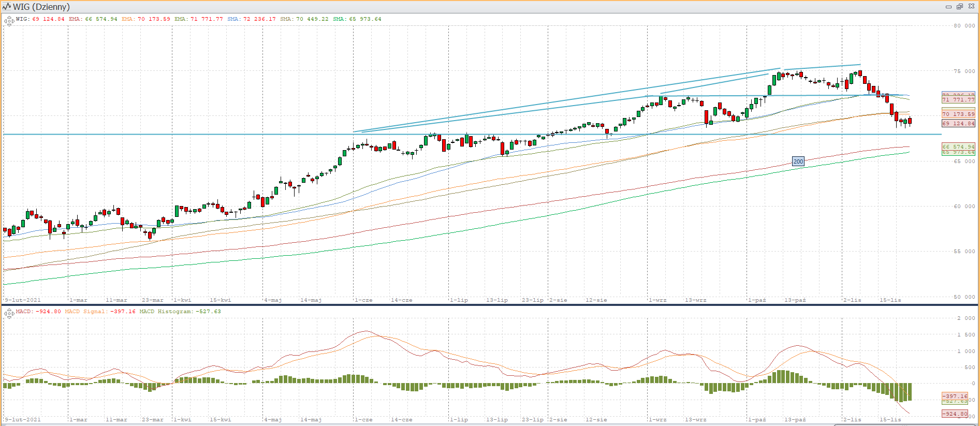Restore down the WIG chart window
980x426 pixels.
[x=959, y=7]
